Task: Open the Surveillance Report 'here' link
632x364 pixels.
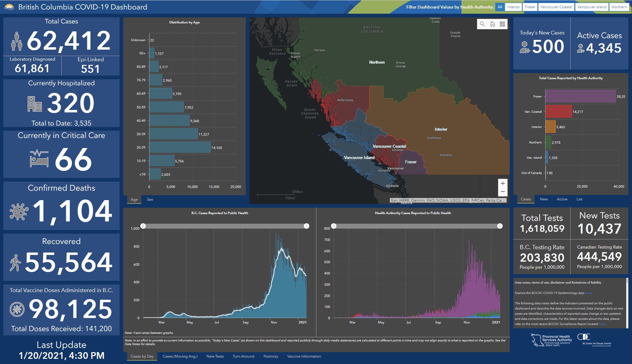Action: (601, 324)
